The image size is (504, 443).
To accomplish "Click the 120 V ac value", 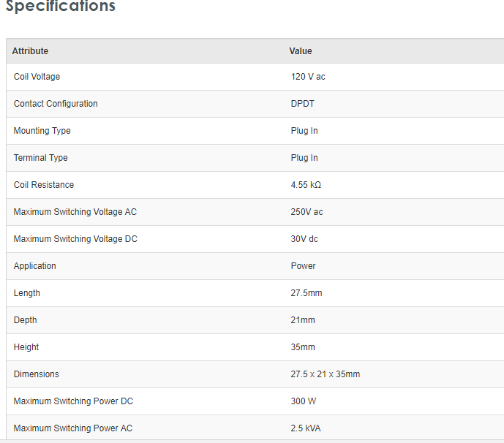I will click(308, 77).
